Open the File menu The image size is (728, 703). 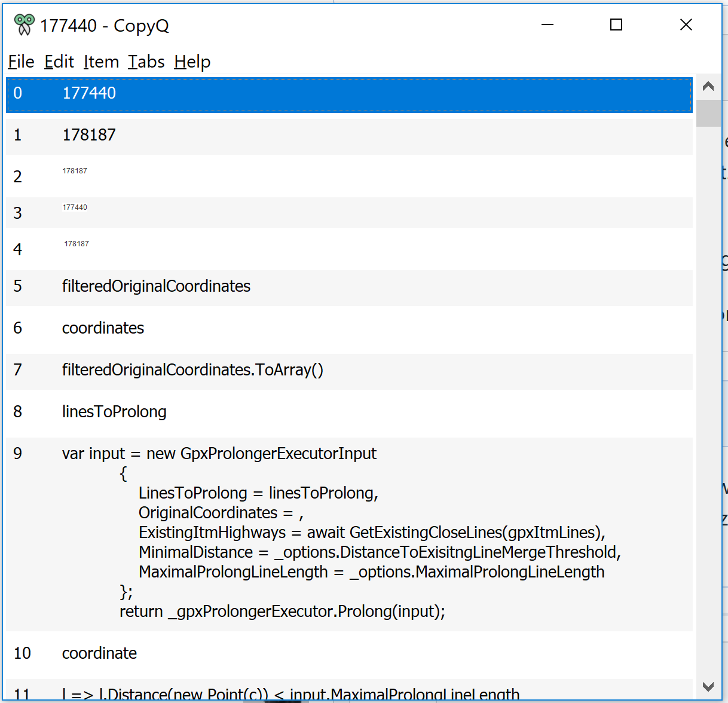[20, 62]
